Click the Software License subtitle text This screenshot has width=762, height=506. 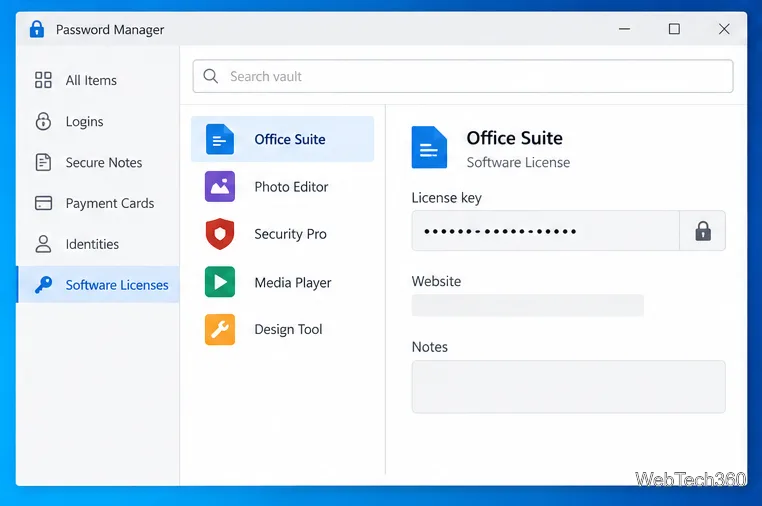[518, 162]
